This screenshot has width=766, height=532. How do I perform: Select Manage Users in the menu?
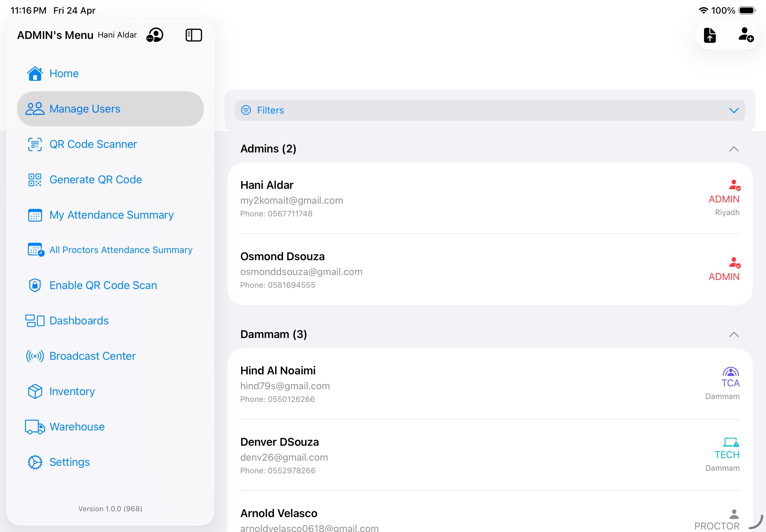pyautogui.click(x=85, y=109)
